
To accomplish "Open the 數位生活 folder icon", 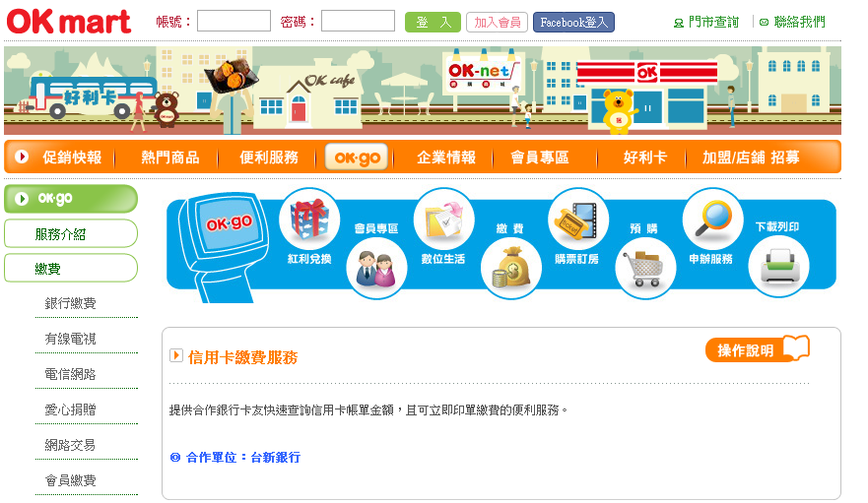I will coord(444,219).
